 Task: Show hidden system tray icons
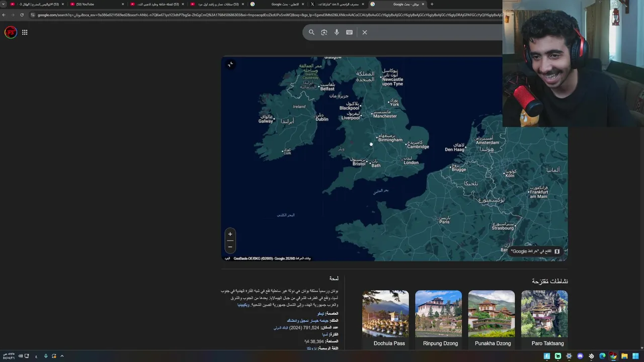[62, 356]
